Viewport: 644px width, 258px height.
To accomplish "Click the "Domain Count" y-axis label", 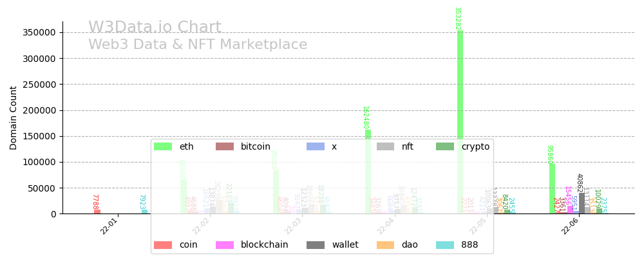I will [14, 118].
